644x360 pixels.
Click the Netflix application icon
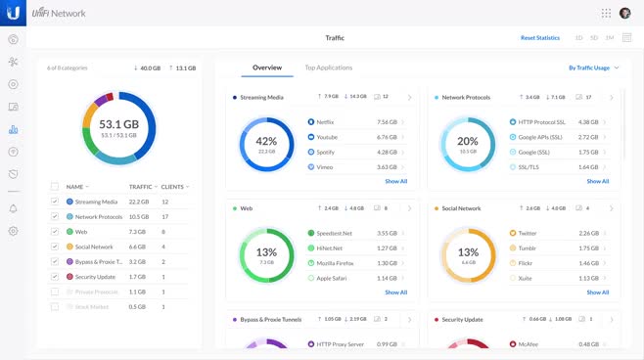[311, 122]
